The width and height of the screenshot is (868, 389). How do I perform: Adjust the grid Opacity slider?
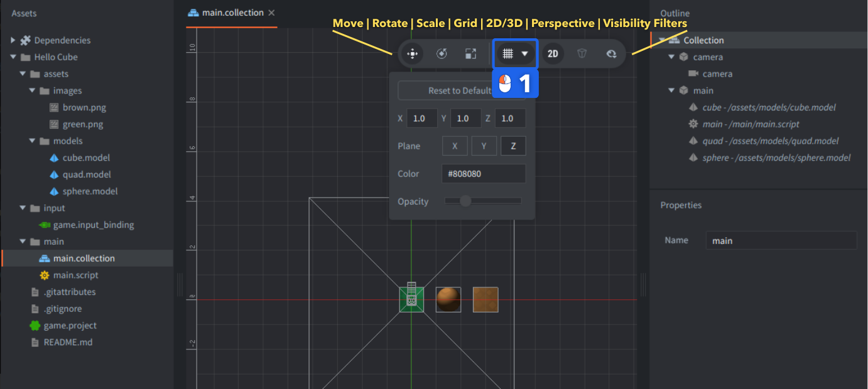[x=465, y=201]
